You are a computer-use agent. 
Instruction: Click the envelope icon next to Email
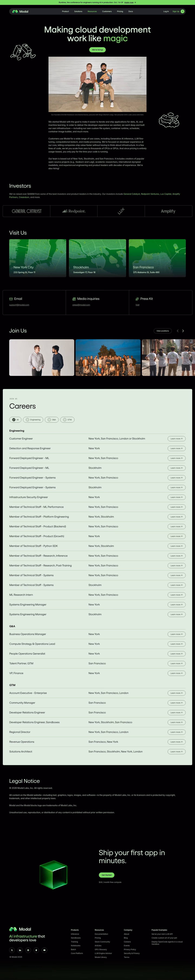(x=11, y=299)
